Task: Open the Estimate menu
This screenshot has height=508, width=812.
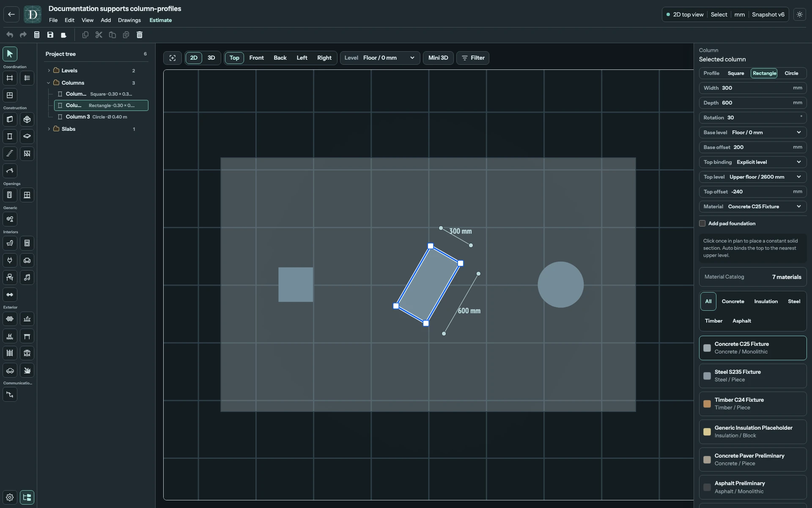Action: 161,20
